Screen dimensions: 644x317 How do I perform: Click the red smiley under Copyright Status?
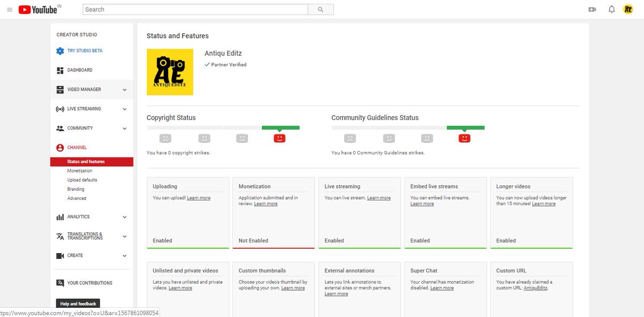[x=280, y=138]
